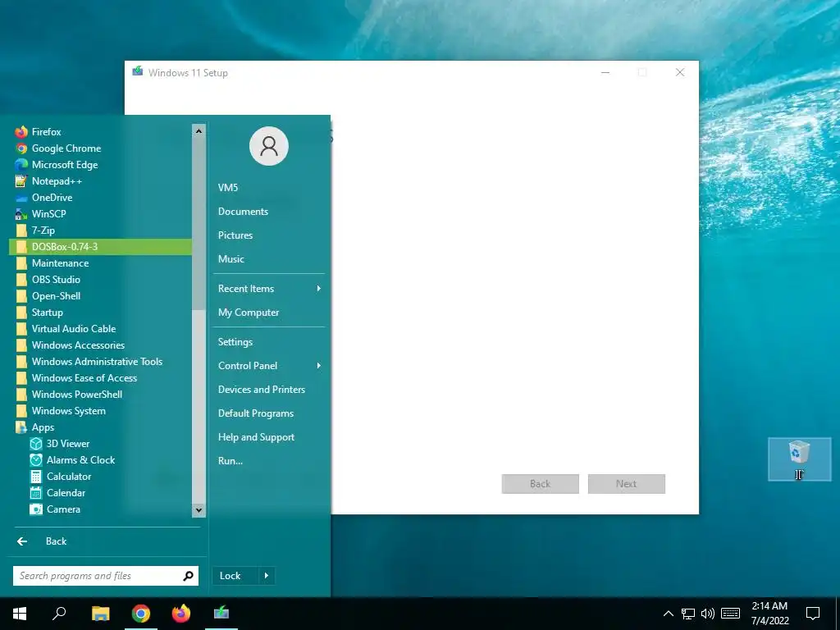The height and width of the screenshot is (630, 840).
Task: Click Next in Windows 11 Setup window
Action: point(626,484)
